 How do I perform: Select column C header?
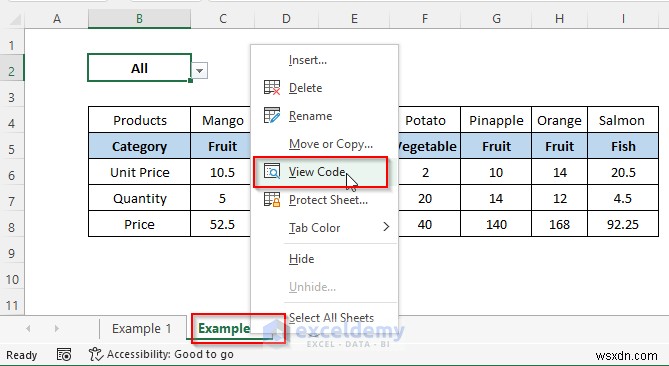pos(223,19)
